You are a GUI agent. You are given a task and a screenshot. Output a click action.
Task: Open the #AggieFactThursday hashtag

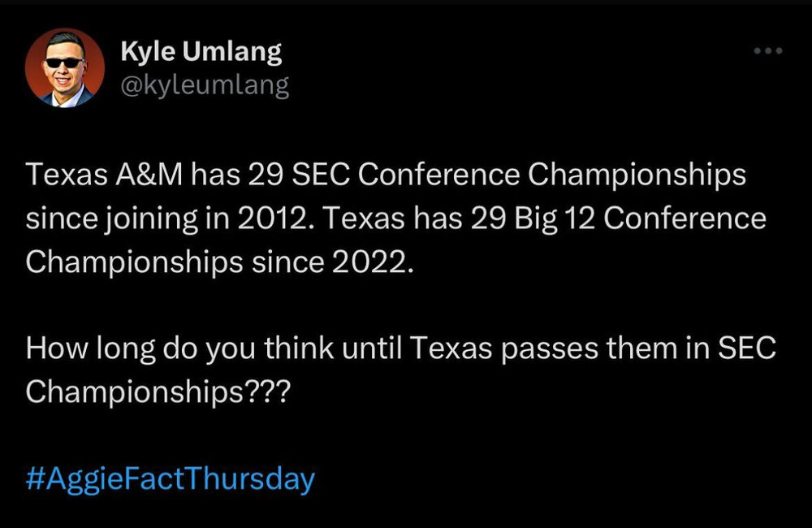coord(170,478)
